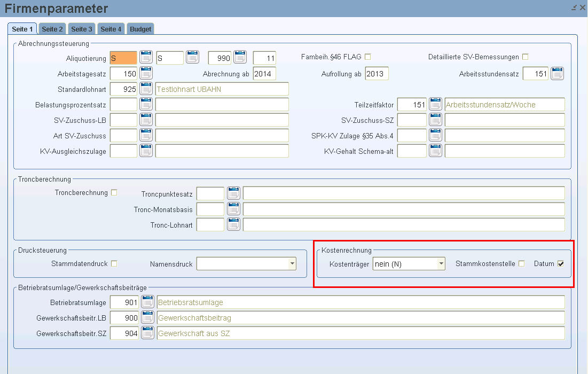The height and width of the screenshot is (374, 588).
Task: Click the Troncpunktesatz code input field
Action: pos(210,194)
